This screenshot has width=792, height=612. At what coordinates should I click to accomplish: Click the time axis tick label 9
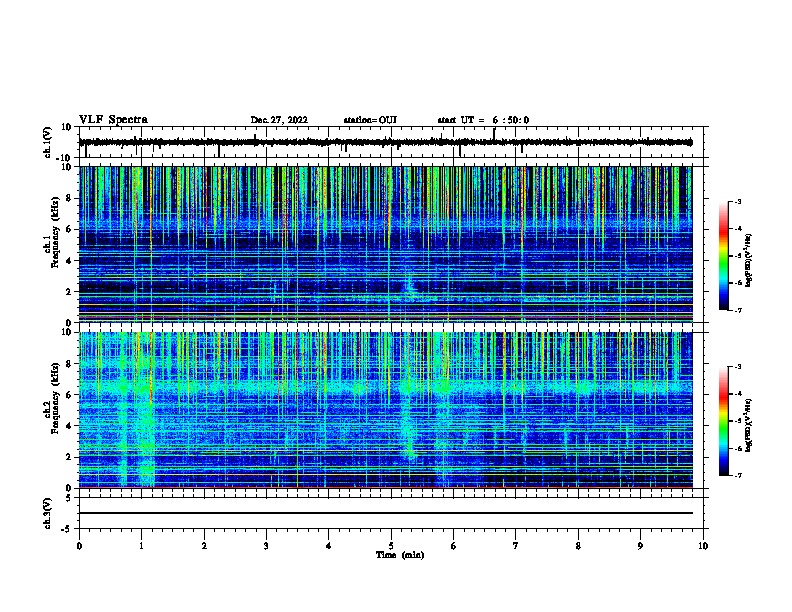[640, 546]
